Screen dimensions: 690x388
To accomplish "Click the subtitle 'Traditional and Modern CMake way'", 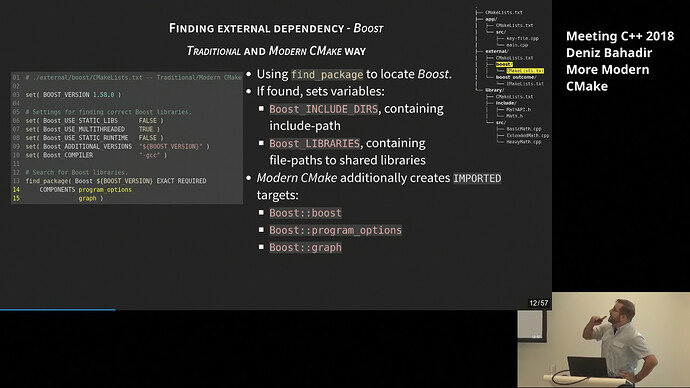I will coord(276,51).
